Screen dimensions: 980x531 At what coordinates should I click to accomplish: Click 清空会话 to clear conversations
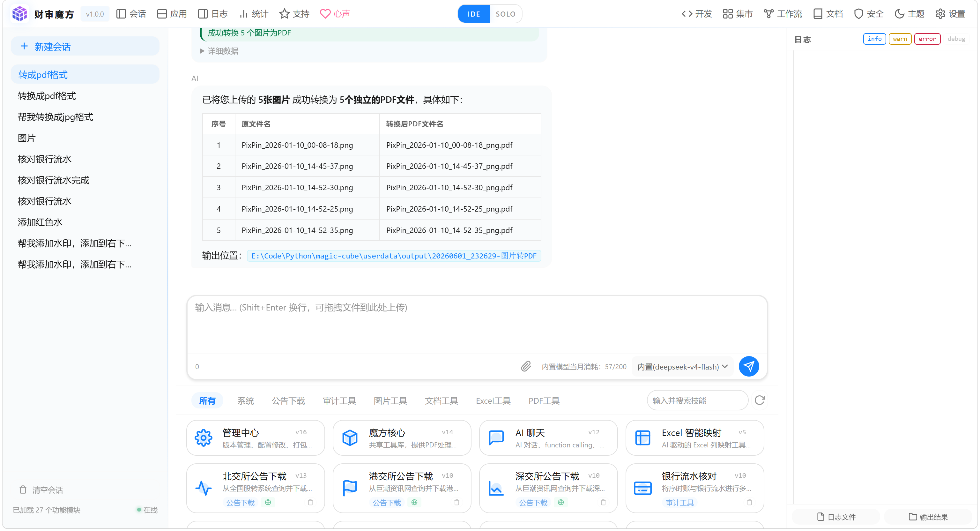click(41, 490)
